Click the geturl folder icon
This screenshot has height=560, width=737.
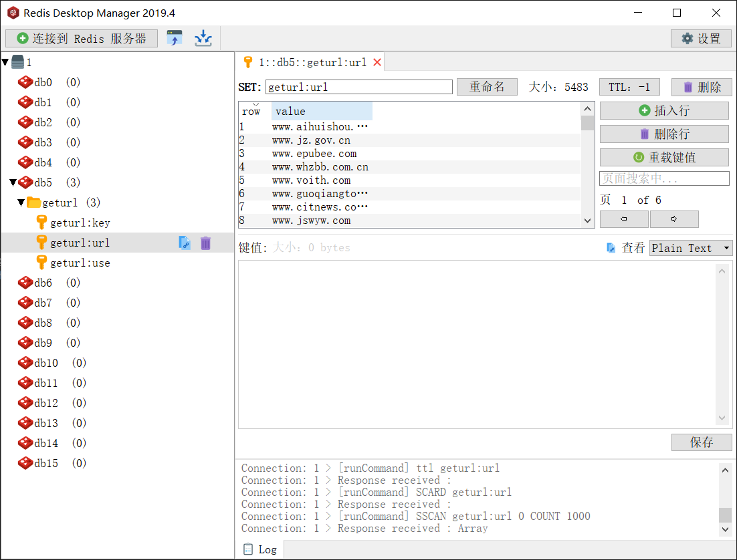click(x=34, y=202)
